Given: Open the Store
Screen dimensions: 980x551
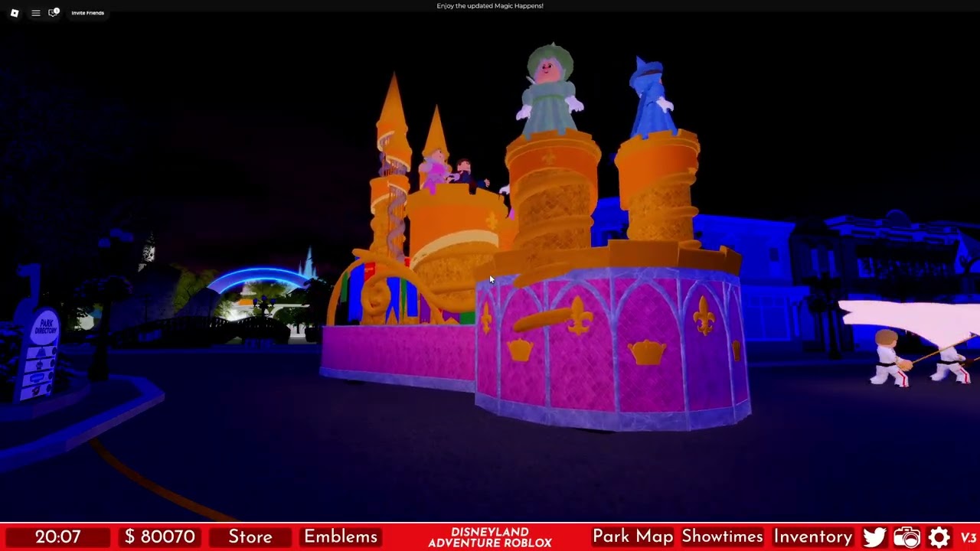Looking at the screenshot, I should point(250,537).
